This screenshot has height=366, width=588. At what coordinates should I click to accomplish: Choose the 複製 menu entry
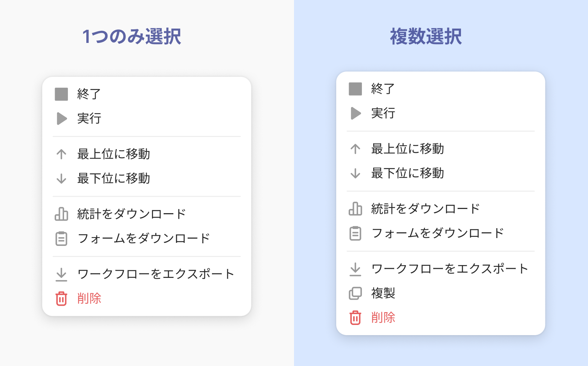point(383,293)
